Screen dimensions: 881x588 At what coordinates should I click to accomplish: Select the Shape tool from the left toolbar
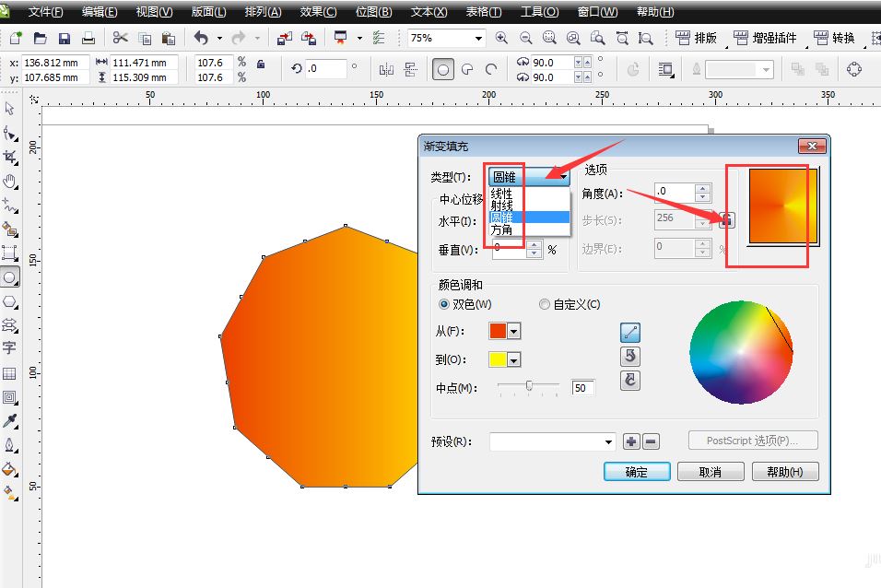point(11,132)
